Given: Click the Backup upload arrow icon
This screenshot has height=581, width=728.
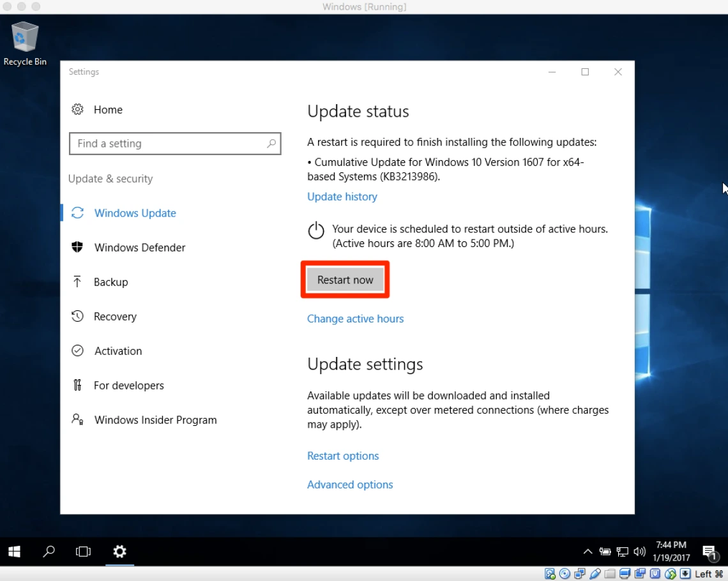Looking at the screenshot, I should pyautogui.click(x=77, y=281).
